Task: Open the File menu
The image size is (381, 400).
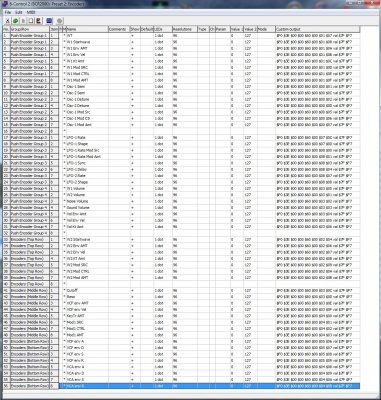Action: point(8,12)
